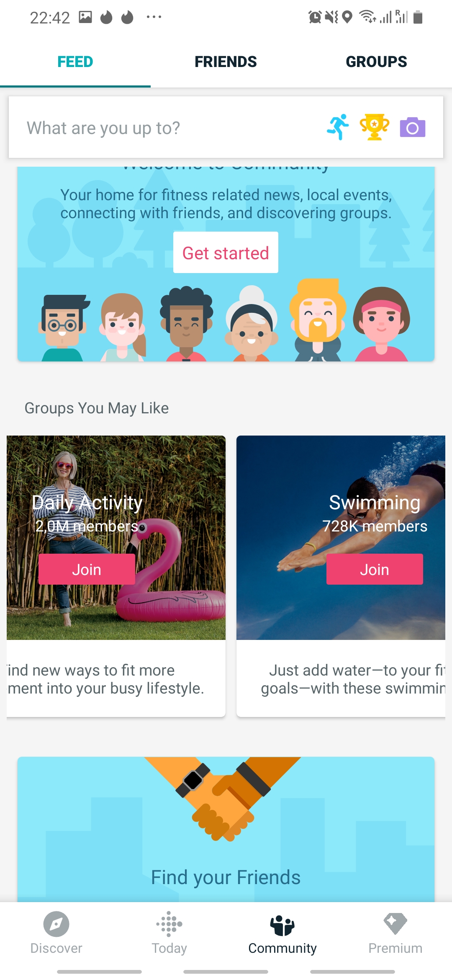Switch to the FRIENDS tab
Viewport: 452px width, 980px height.
click(x=226, y=62)
